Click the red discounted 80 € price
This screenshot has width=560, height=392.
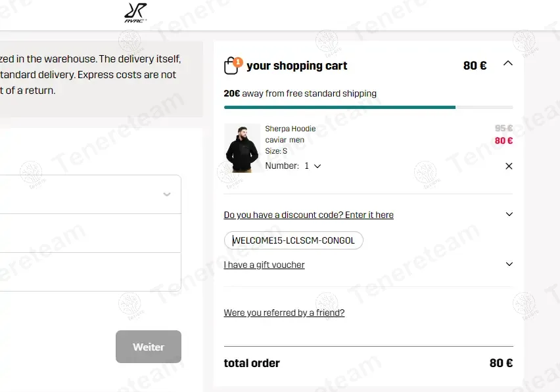[503, 141]
